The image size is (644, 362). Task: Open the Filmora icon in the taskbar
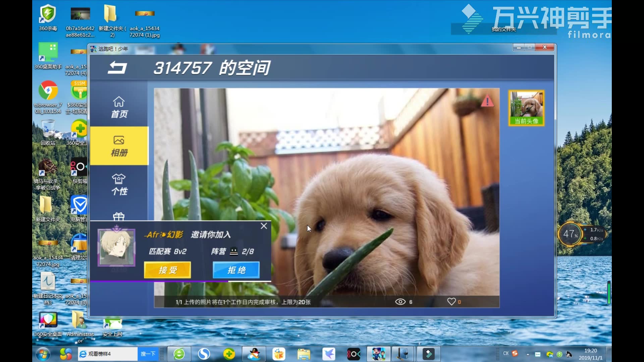pyautogui.click(x=428, y=354)
